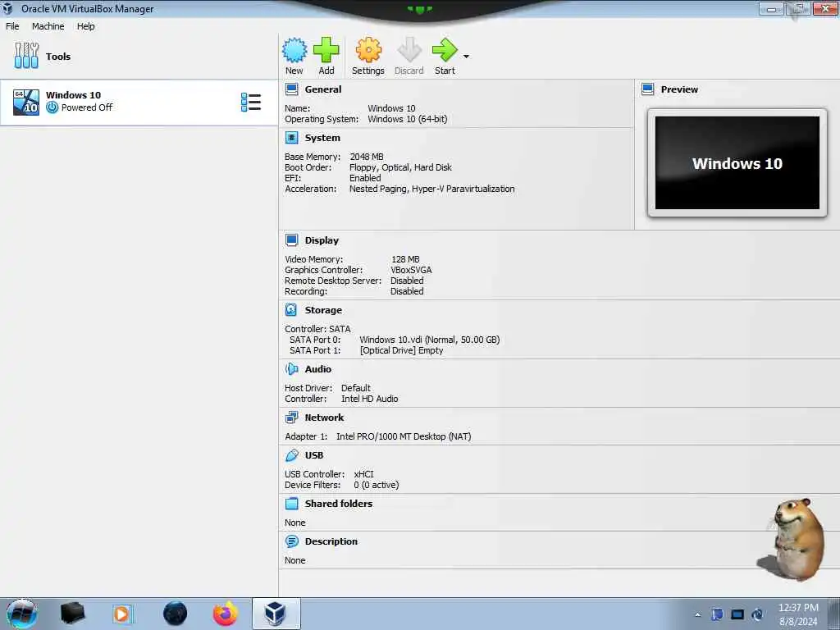Click the Add machine green plus icon
This screenshot has height=630, width=840.
(326, 50)
